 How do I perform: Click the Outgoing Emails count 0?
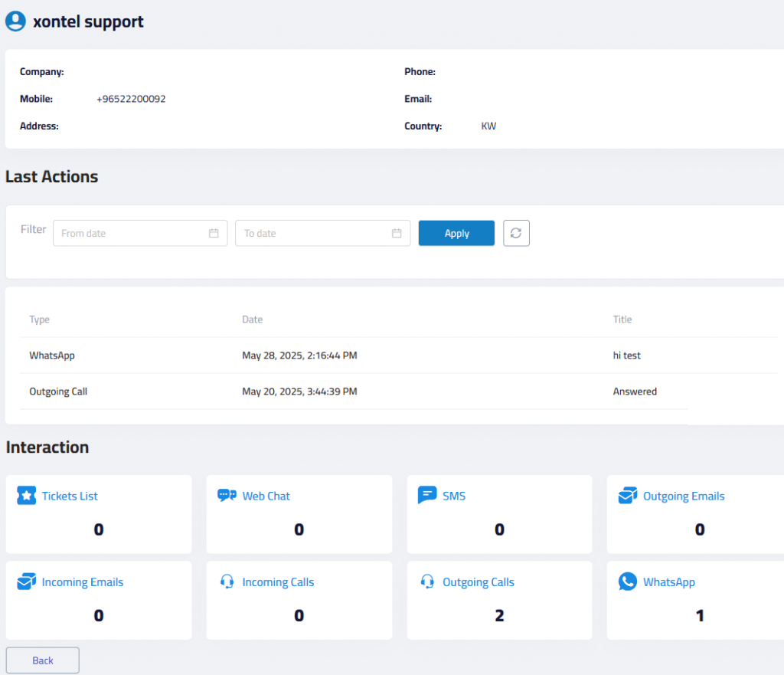coord(700,529)
